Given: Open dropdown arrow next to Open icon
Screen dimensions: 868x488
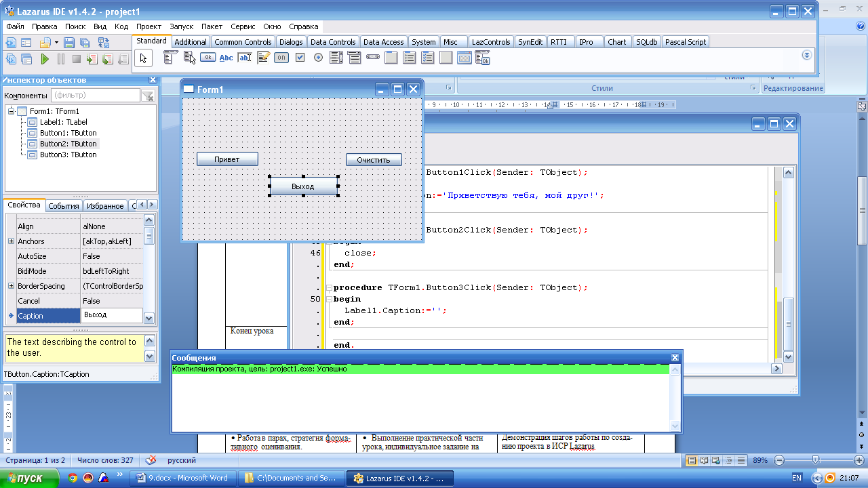Looking at the screenshot, I should pos(57,43).
